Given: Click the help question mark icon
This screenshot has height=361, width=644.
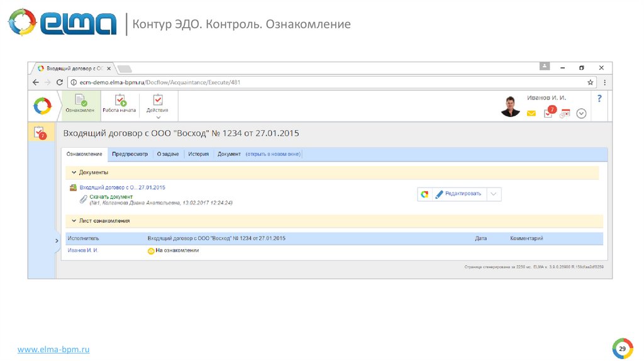Looking at the screenshot, I should 599,99.
